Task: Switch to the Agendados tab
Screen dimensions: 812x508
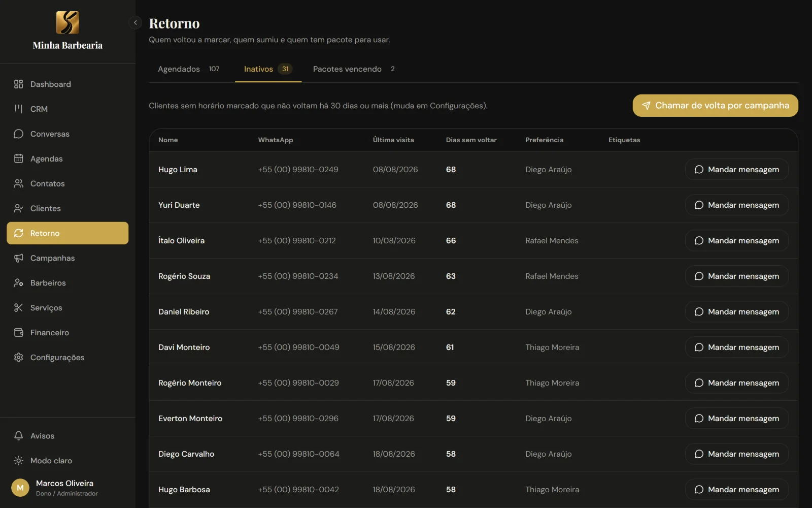Action: click(x=188, y=69)
